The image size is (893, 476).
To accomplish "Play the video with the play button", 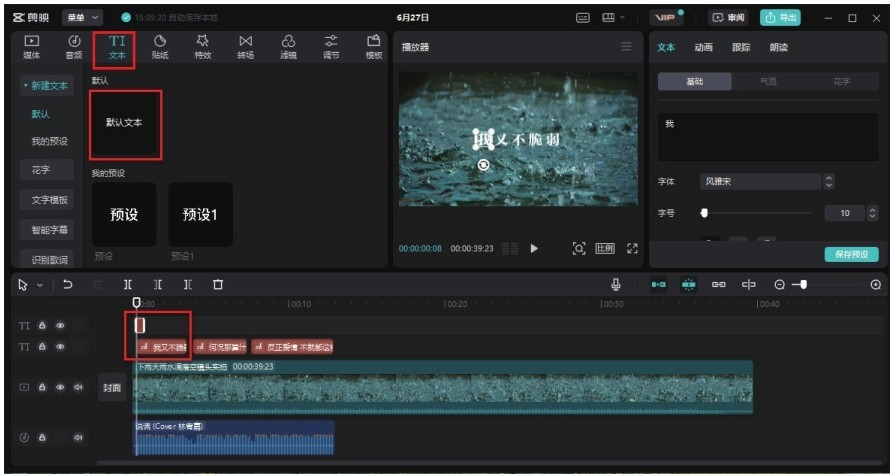I will (534, 248).
